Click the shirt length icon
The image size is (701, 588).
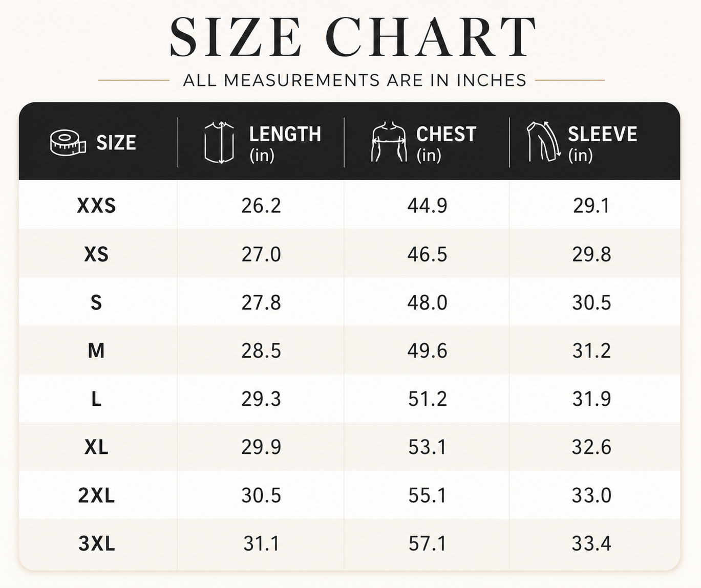219,142
